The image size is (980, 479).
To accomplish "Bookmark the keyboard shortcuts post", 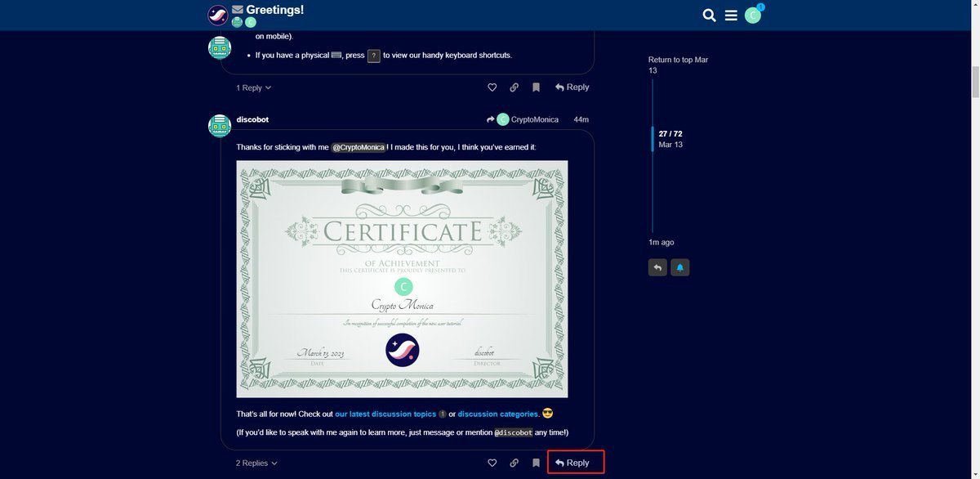I will tap(536, 87).
